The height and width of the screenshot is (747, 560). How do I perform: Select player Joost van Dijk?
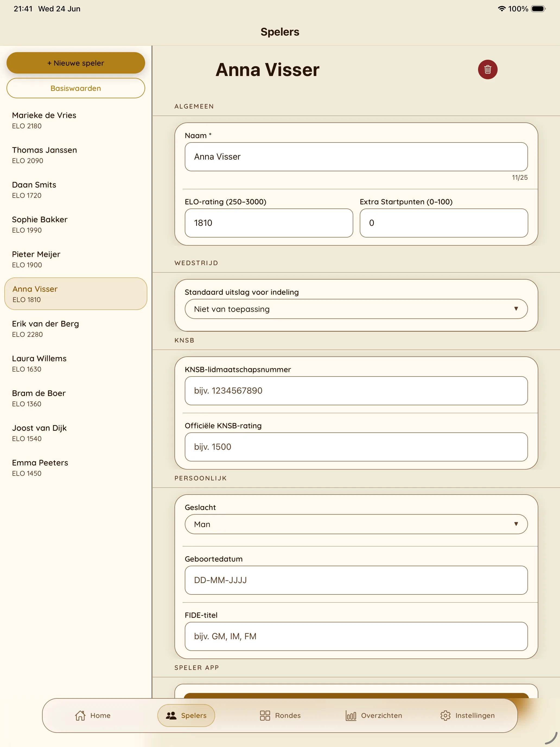point(76,433)
